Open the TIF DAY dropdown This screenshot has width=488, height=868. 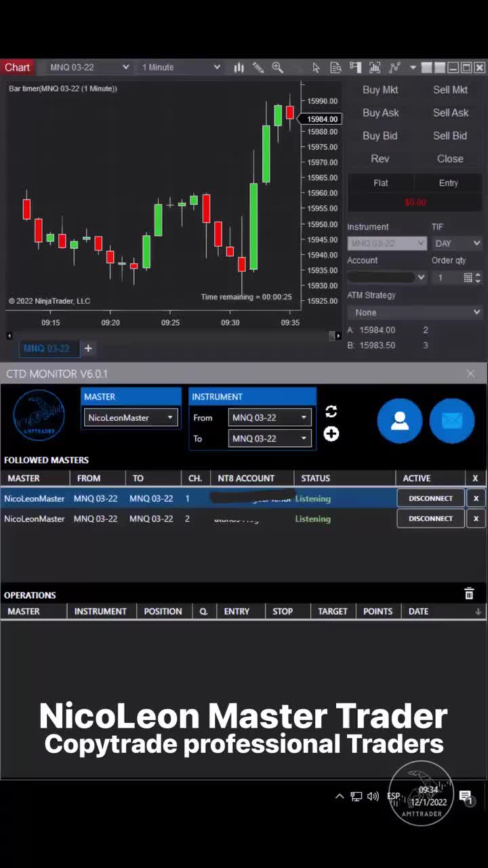tap(457, 243)
